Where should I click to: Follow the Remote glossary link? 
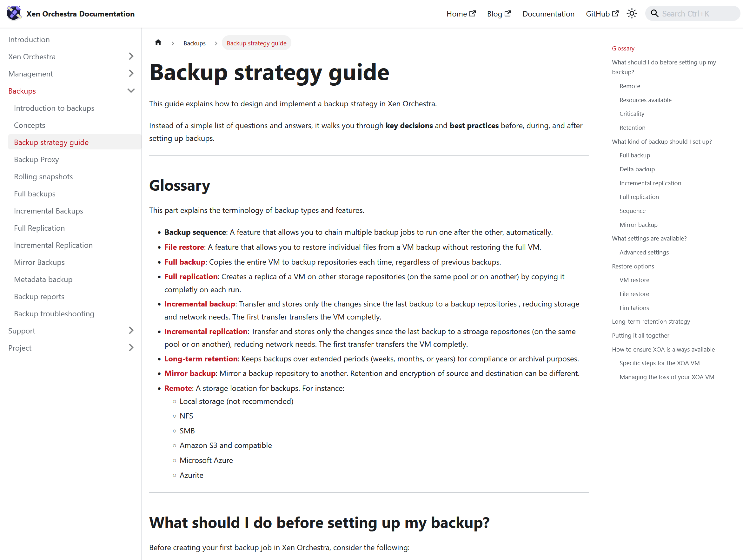[x=178, y=388]
